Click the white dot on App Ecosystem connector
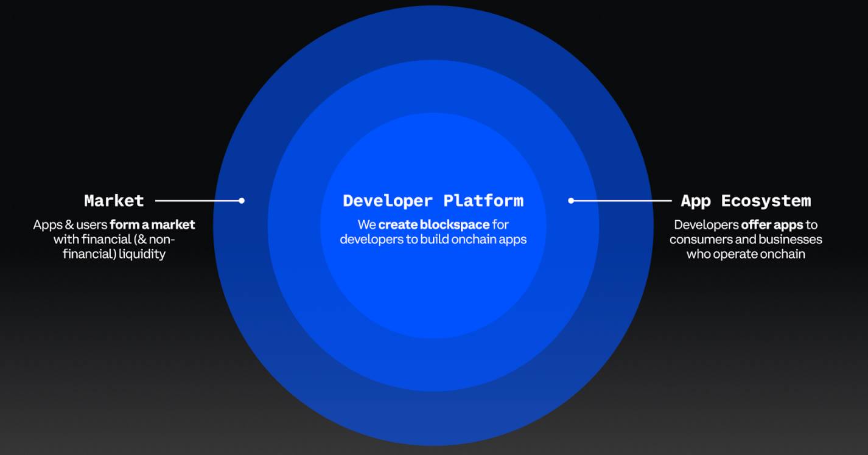Viewport: 868px width, 455px height. click(571, 201)
